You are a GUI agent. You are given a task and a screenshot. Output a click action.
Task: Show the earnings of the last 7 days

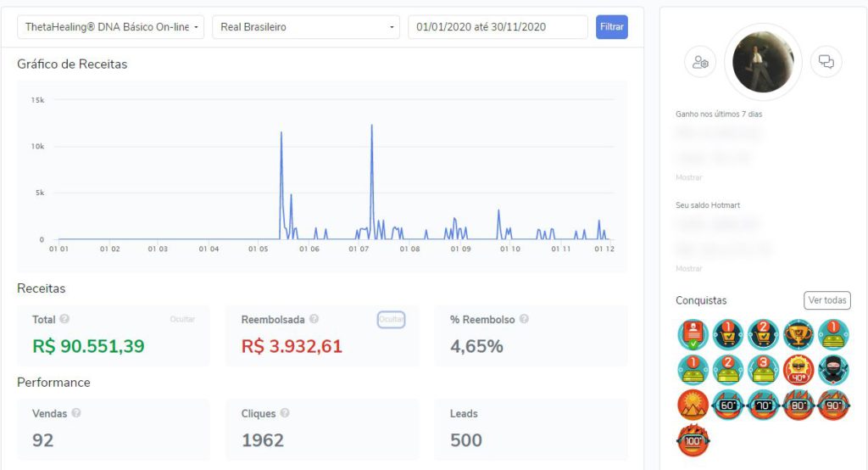click(x=688, y=177)
